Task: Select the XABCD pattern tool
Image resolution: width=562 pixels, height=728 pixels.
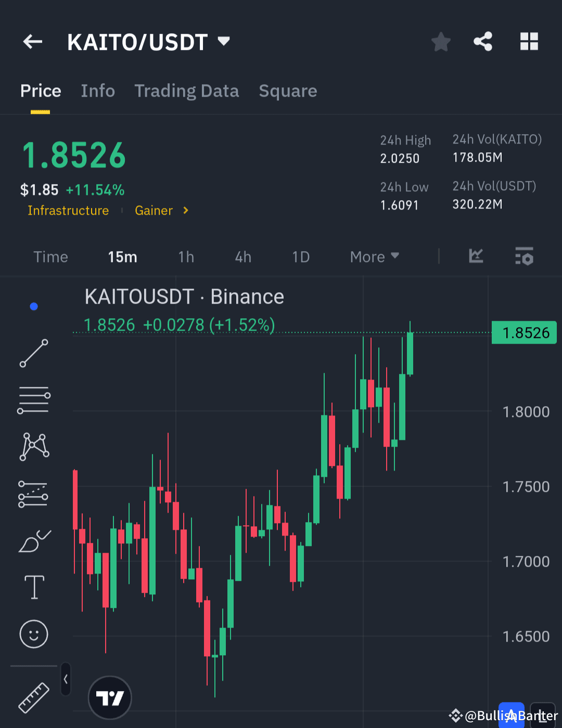Action: 33,446
